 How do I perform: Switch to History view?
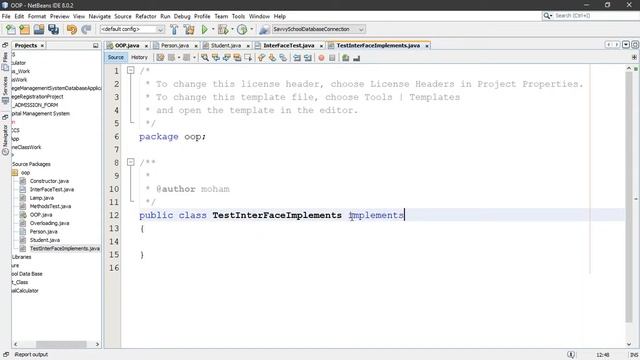(x=139, y=58)
